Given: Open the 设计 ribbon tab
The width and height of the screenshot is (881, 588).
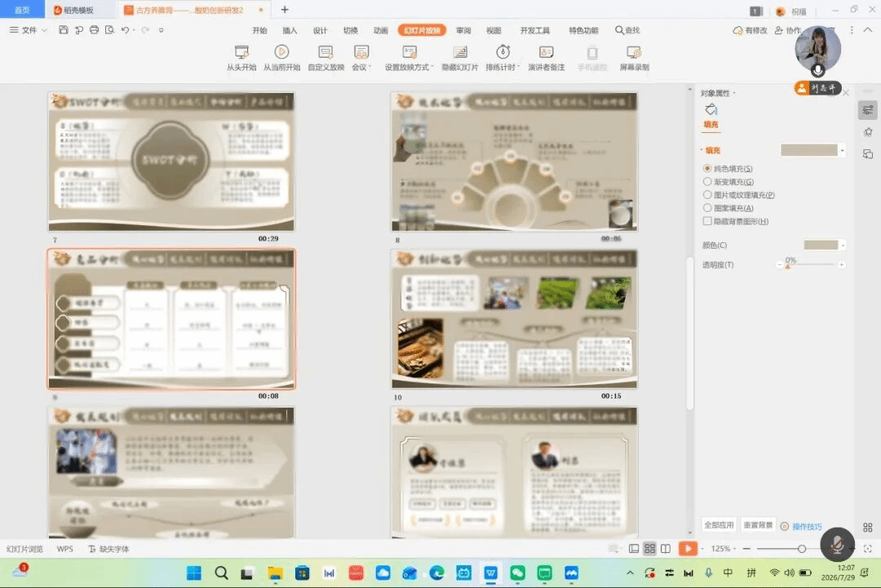Looking at the screenshot, I should coord(321,30).
